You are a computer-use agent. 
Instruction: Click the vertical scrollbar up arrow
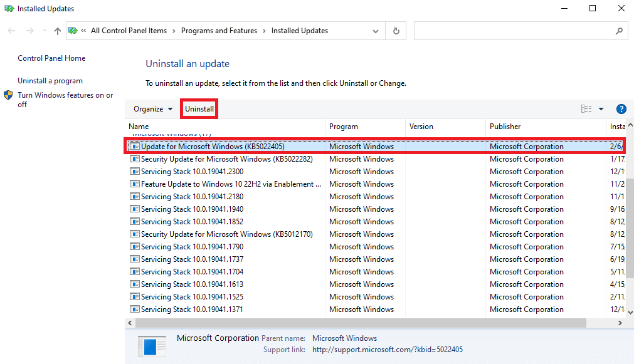click(x=630, y=125)
